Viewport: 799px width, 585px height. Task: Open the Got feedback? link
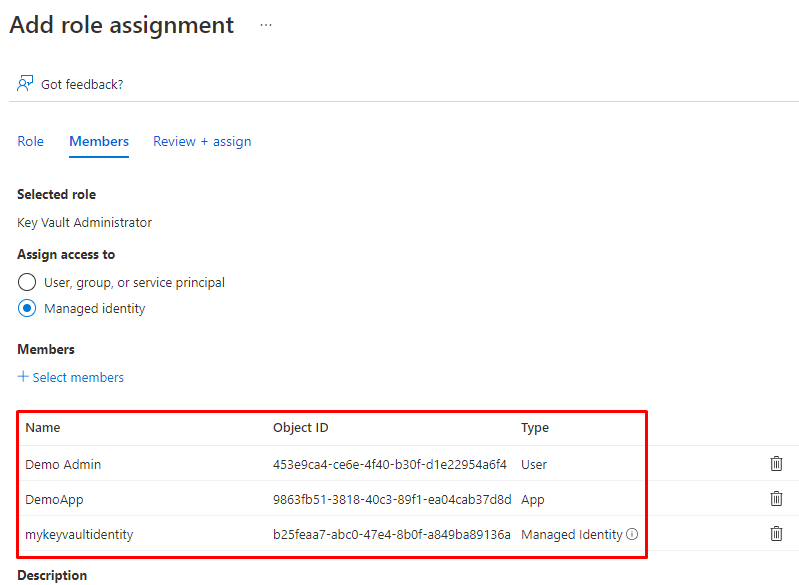[x=82, y=84]
